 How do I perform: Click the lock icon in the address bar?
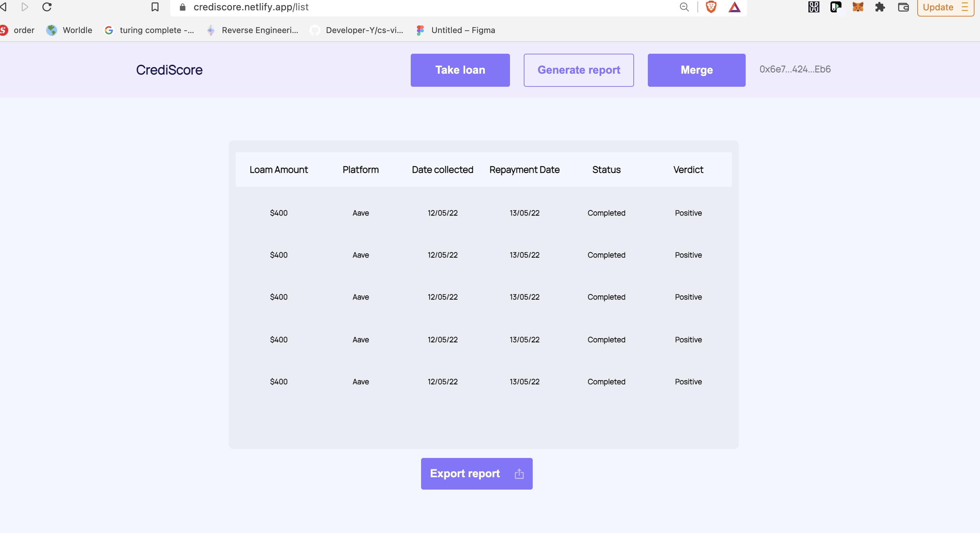point(182,7)
